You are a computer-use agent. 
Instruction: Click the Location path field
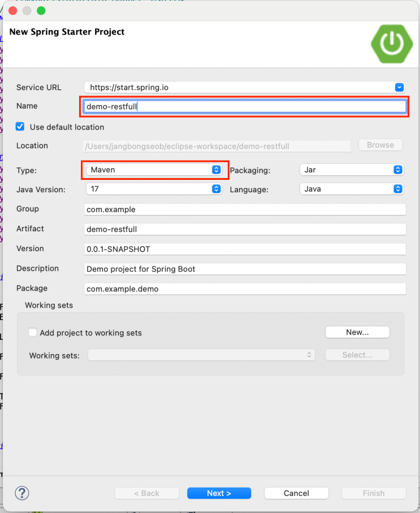coord(217,146)
